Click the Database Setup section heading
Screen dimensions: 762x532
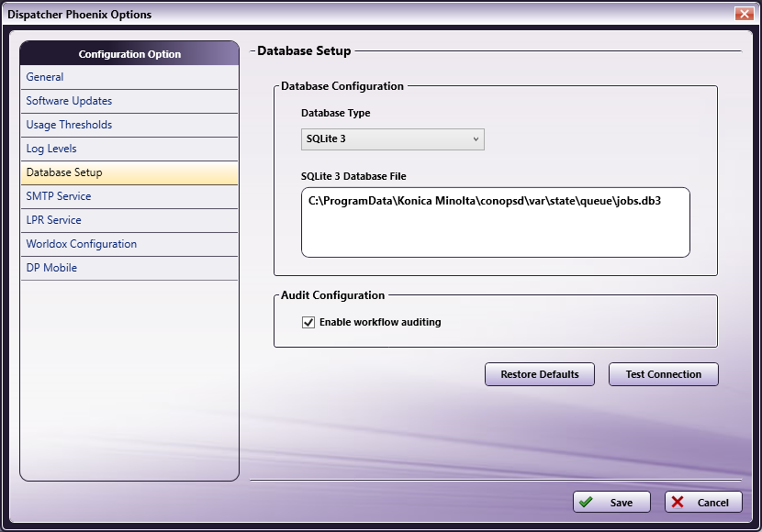(304, 51)
